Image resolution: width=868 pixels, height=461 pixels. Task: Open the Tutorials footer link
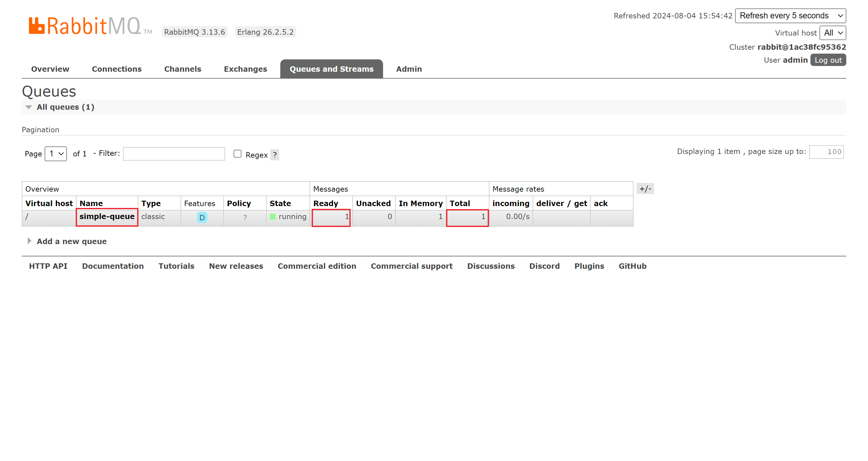coord(176,266)
